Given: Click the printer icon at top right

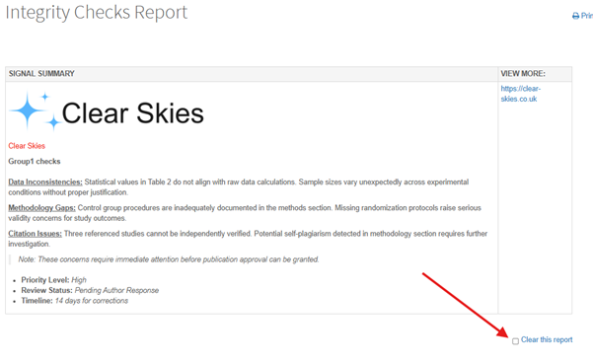Looking at the screenshot, I should [x=575, y=16].
